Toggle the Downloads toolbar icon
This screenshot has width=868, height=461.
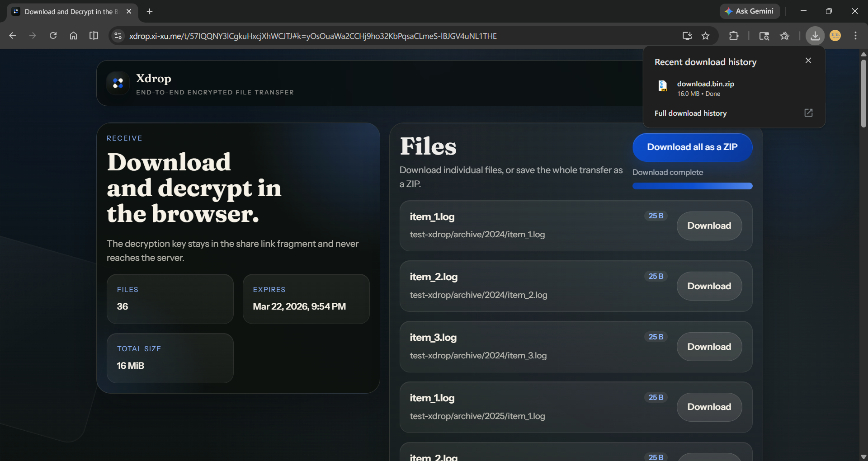(815, 36)
